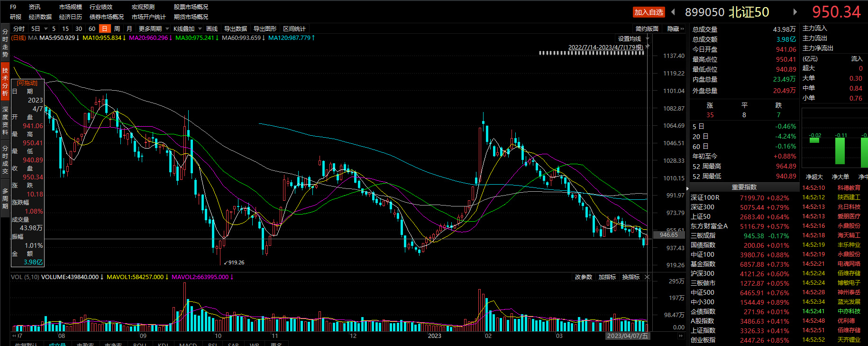Hide the right panel using 隐藏
This screenshot has width=868, height=346.
coord(675,29)
